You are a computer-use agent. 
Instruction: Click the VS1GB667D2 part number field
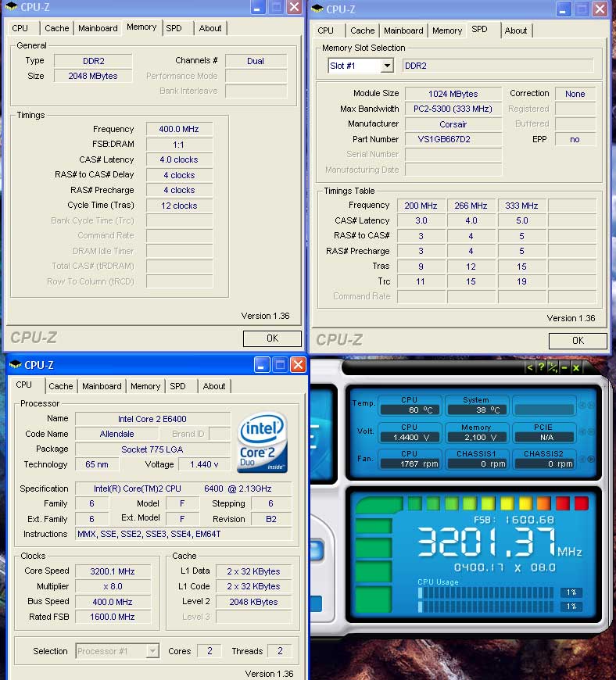(453, 139)
